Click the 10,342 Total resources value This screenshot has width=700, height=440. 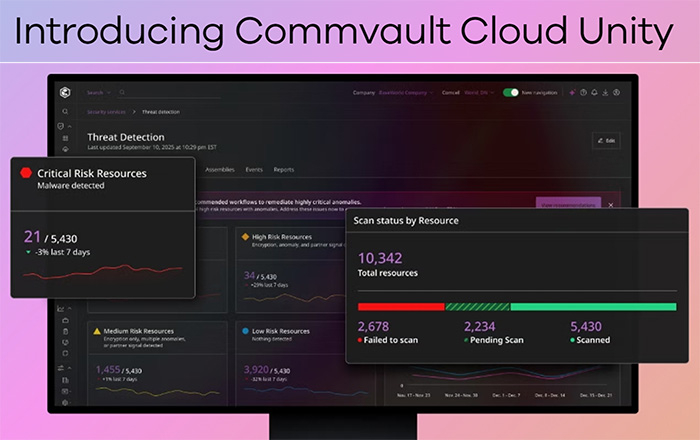coord(380,258)
